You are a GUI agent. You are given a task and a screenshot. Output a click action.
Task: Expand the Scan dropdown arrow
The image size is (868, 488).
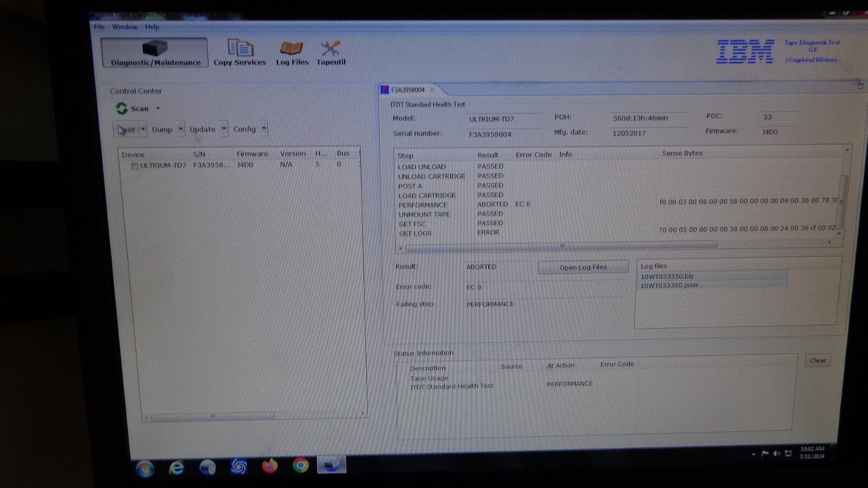pos(158,108)
